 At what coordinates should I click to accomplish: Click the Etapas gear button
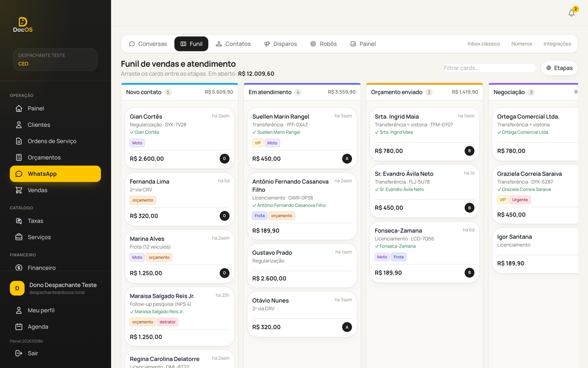pyautogui.click(x=559, y=68)
